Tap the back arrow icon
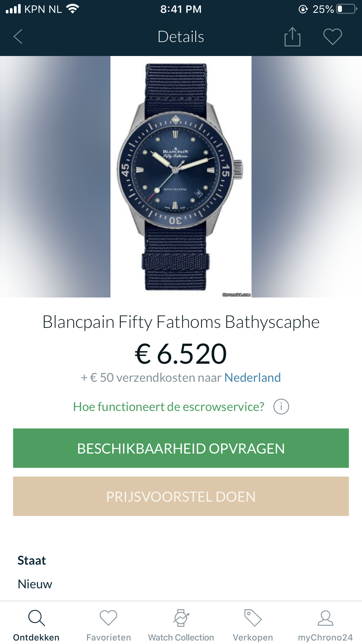Screen dimensions: 362x644 (x=18, y=37)
